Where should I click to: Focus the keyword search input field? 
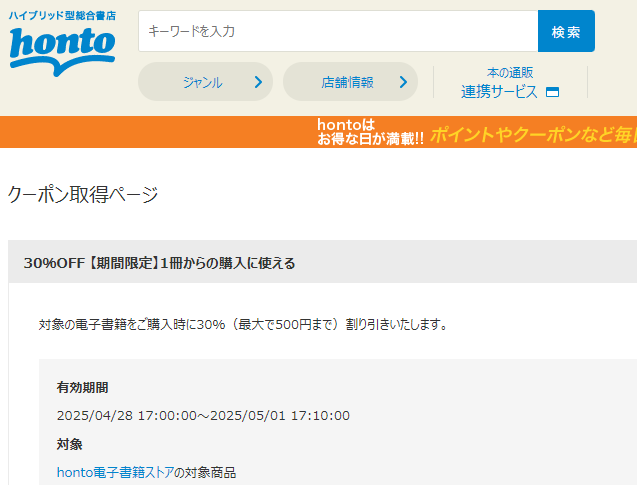click(x=338, y=31)
